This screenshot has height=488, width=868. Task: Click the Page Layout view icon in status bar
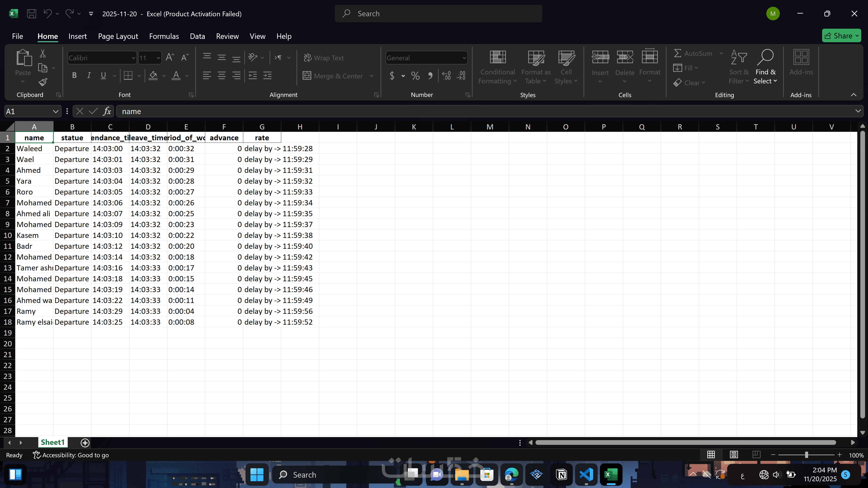coord(734,455)
